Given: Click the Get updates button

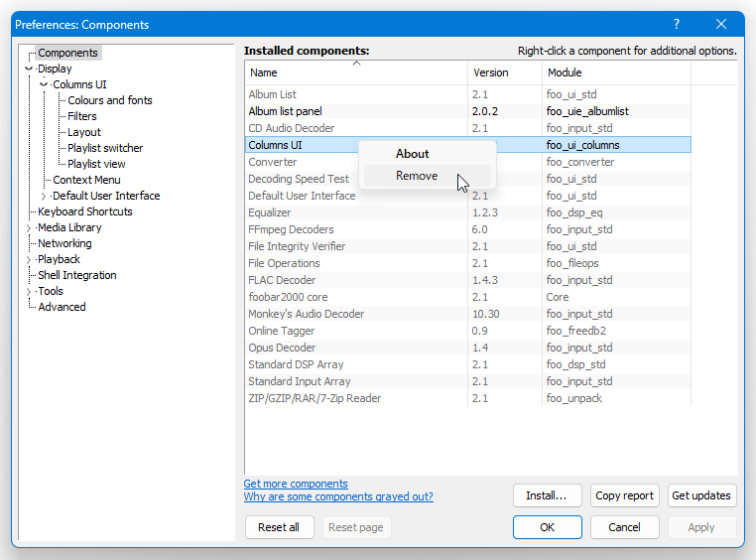Looking at the screenshot, I should point(701,495).
